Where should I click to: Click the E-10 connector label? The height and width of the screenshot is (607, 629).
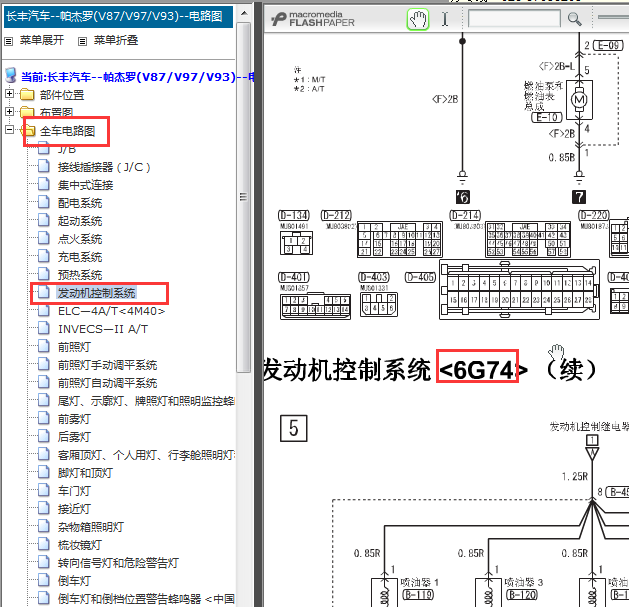point(547,117)
